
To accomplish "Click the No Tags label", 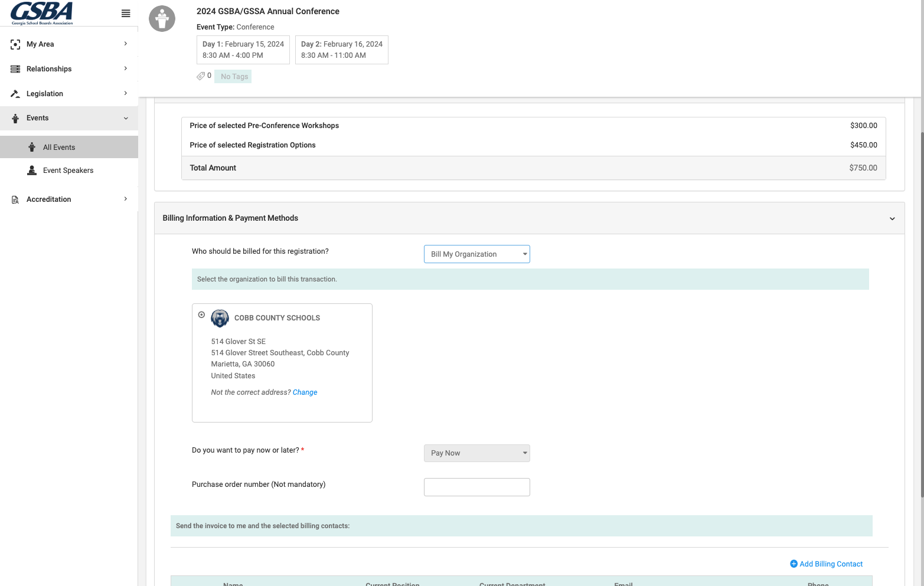I will coord(233,77).
